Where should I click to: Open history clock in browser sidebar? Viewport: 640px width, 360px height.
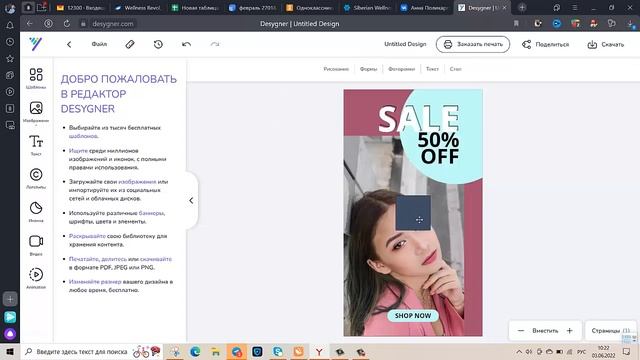point(10,42)
